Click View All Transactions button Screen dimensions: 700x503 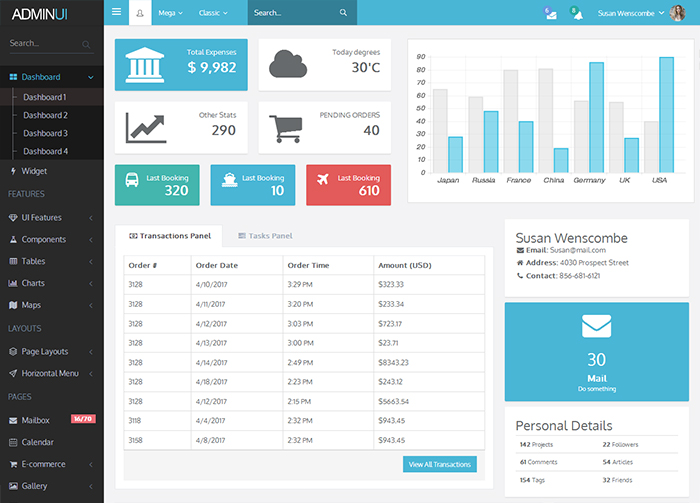point(440,464)
